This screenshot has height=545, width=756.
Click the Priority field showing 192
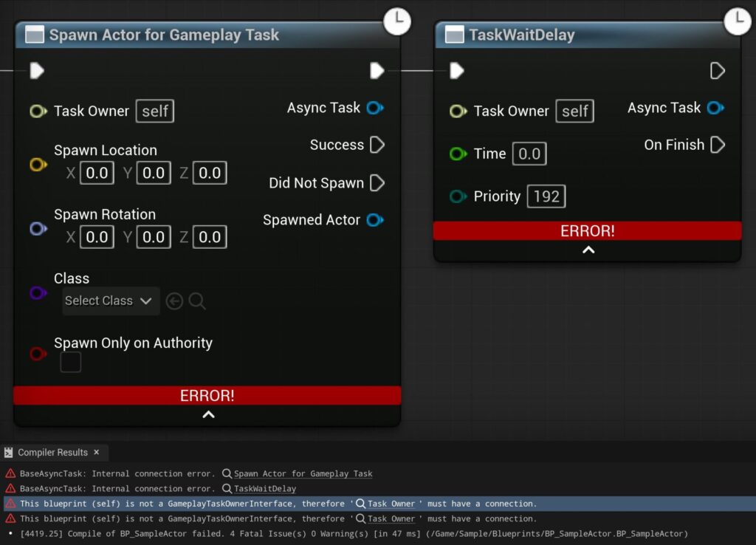(x=546, y=196)
